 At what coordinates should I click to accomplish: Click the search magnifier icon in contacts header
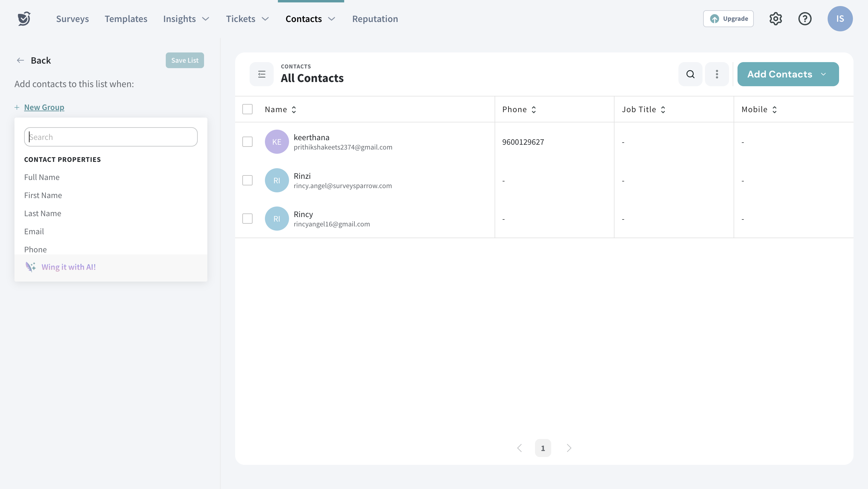pos(690,74)
